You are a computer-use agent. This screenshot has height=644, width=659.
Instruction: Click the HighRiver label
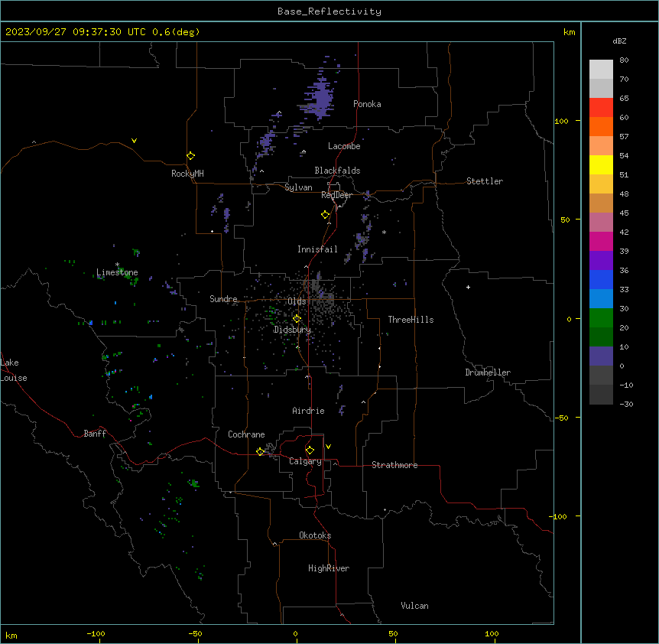tap(329, 568)
